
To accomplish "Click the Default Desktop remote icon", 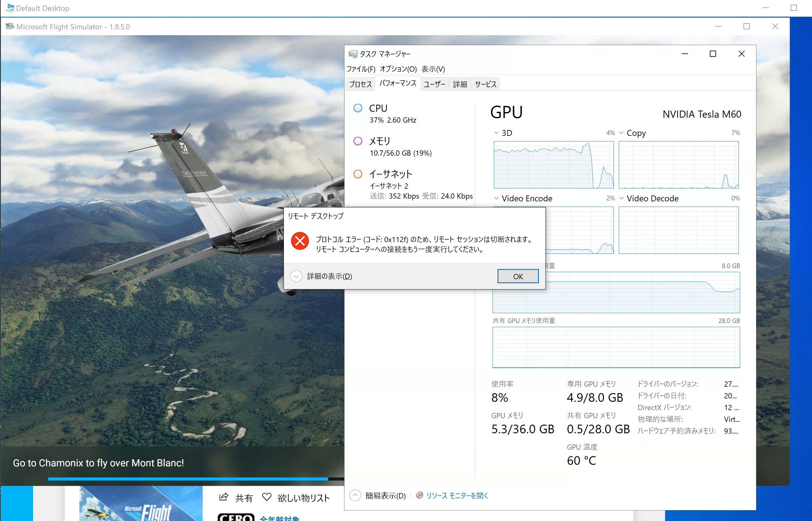I will coord(10,8).
